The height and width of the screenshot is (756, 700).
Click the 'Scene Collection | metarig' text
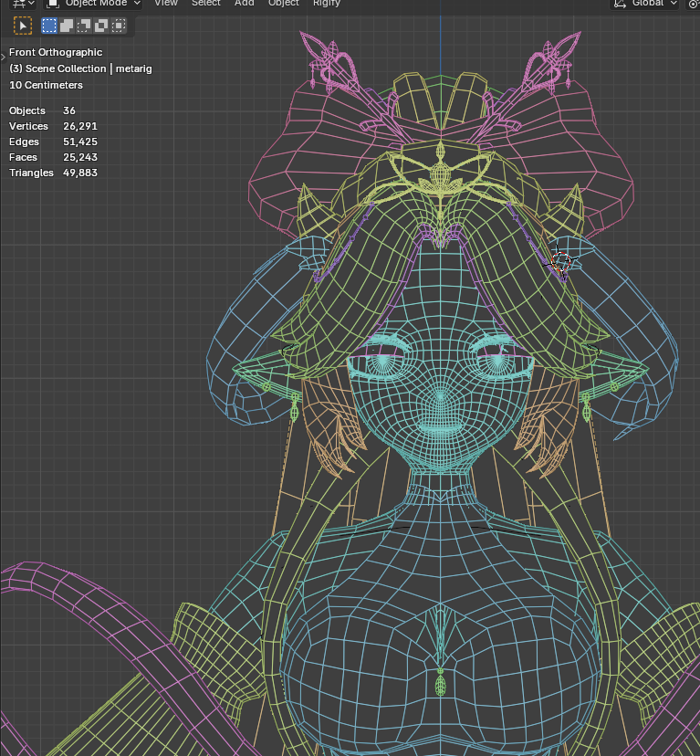[89, 68]
